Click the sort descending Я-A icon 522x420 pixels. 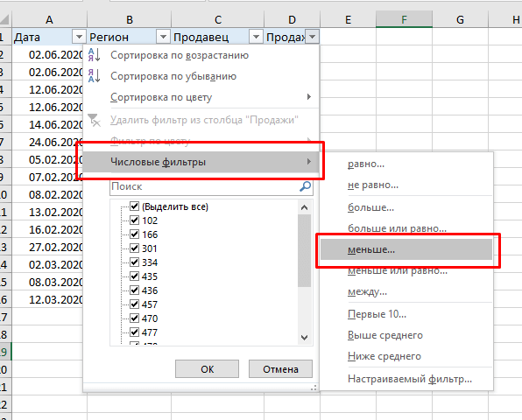pyautogui.click(x=94, y=76)
